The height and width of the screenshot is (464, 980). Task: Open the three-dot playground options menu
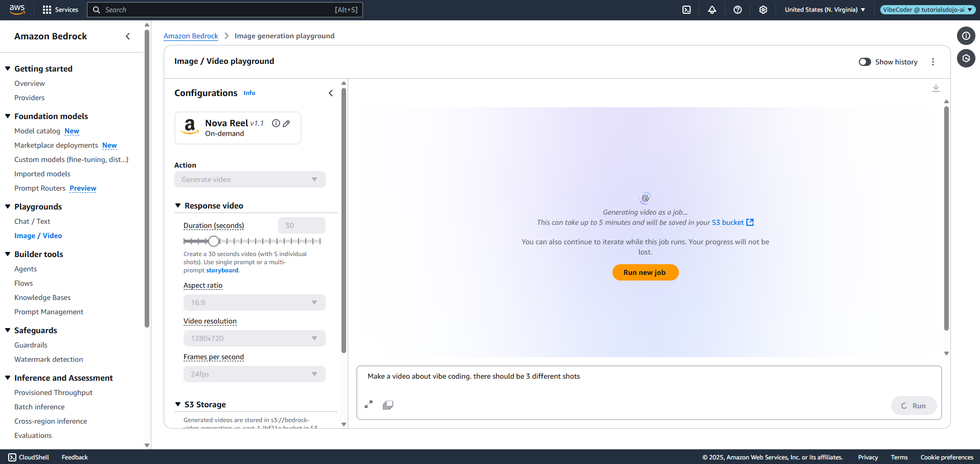click(933, 62)
